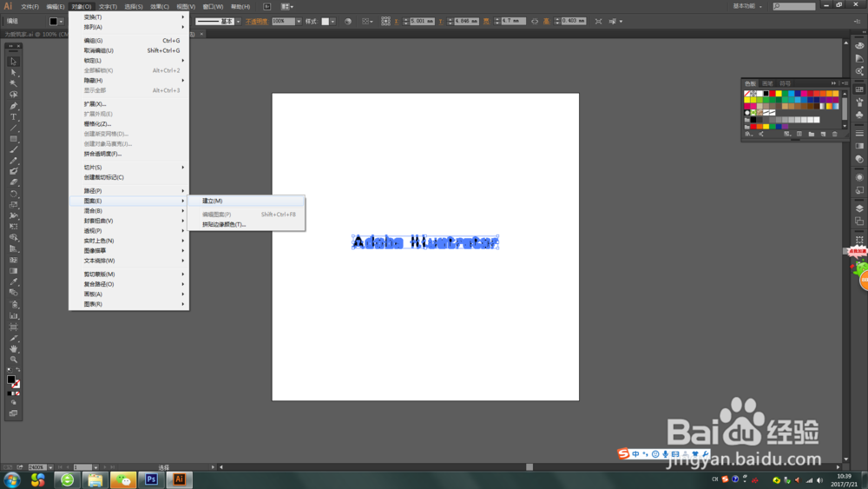Toggle drawing mode button in toolbox
Image resolution: width=868 pixels, height=489 pixels.
click(x=13, y=403)
